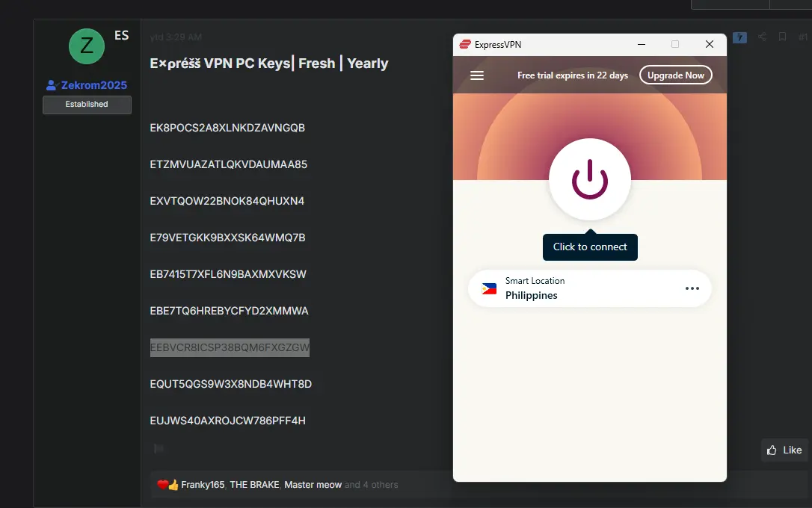Click the ExpressVPN power connect button

tap(590, 179)
